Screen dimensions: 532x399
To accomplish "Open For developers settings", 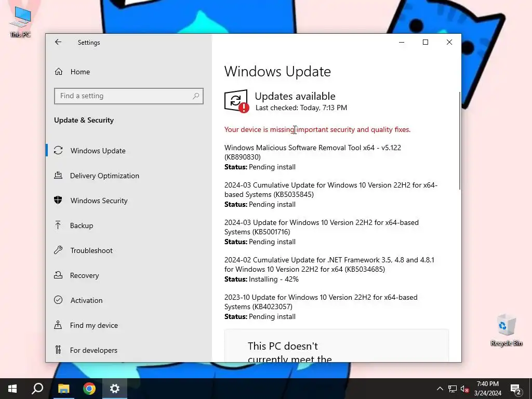I will tap(94, 350).
